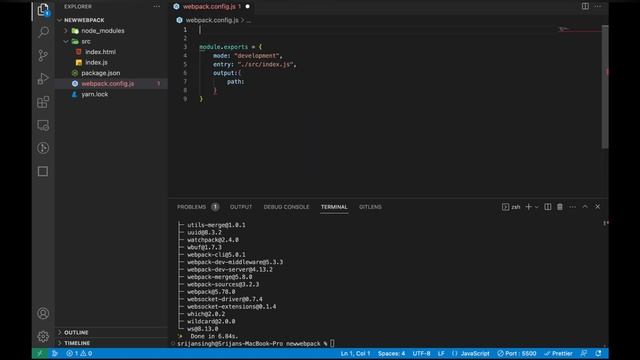640x360 pixels.
Task: Open Explorer views and more actions menu
Action: (x=157, y=7)
